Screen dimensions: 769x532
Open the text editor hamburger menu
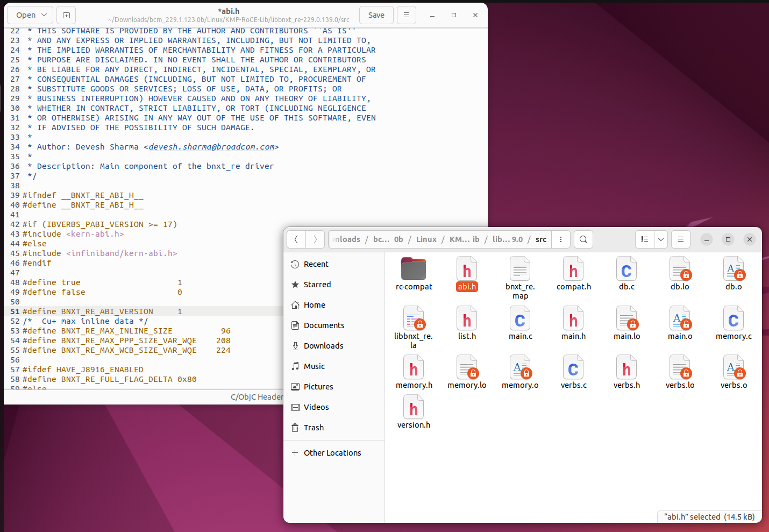(407, 15)
